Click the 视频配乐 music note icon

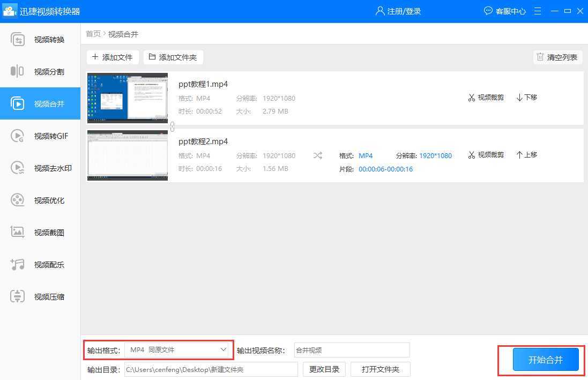17,264
